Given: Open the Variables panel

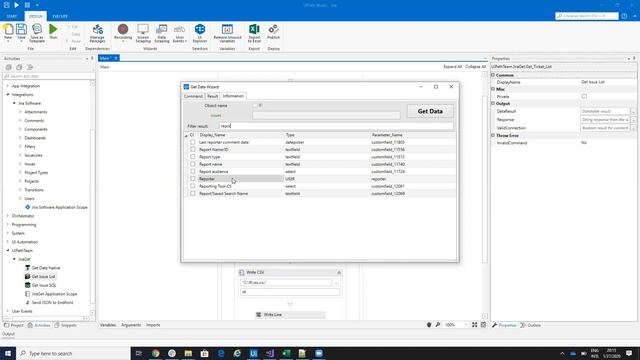Looking at the screenshot, I should click(x=108, y=325).
